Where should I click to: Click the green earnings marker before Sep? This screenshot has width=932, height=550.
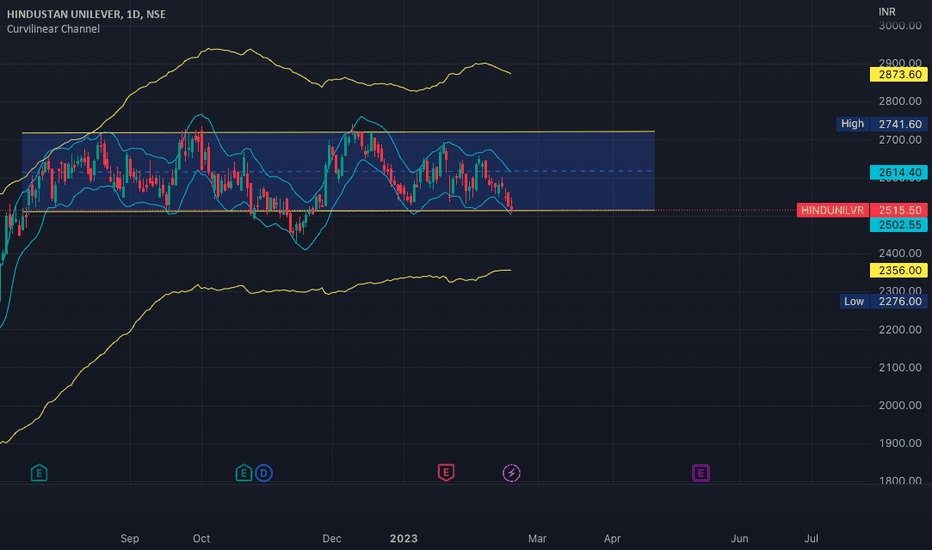[39, 473]
